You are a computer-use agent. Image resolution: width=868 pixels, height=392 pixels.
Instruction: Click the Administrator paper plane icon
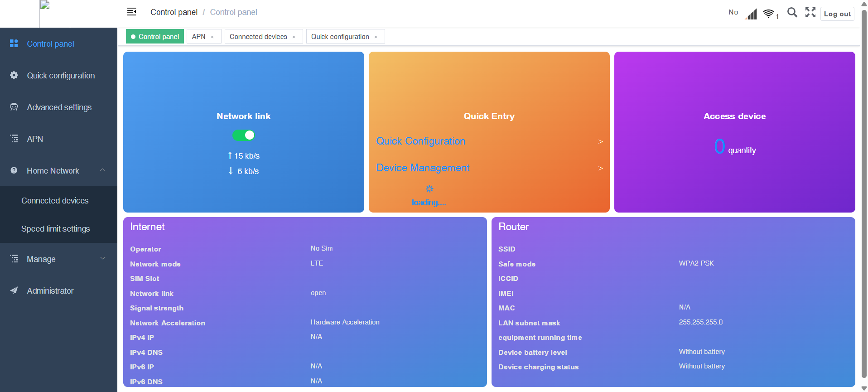coord(14,290)
